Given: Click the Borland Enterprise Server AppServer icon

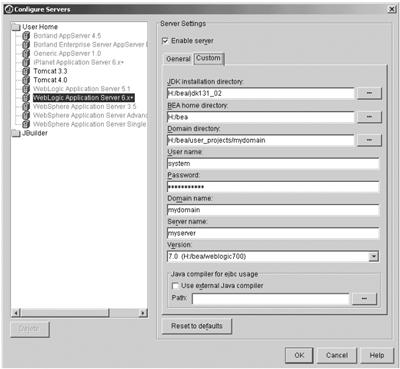Looking at the screenshot, I should pyautogui.click(x=26, y=45).
